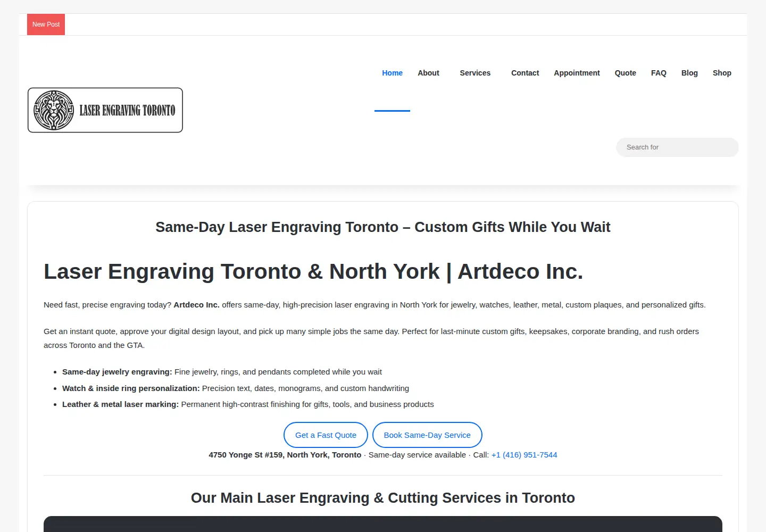Open the Home menu item
Screen dimensions: 766x532
click(392, 73)
